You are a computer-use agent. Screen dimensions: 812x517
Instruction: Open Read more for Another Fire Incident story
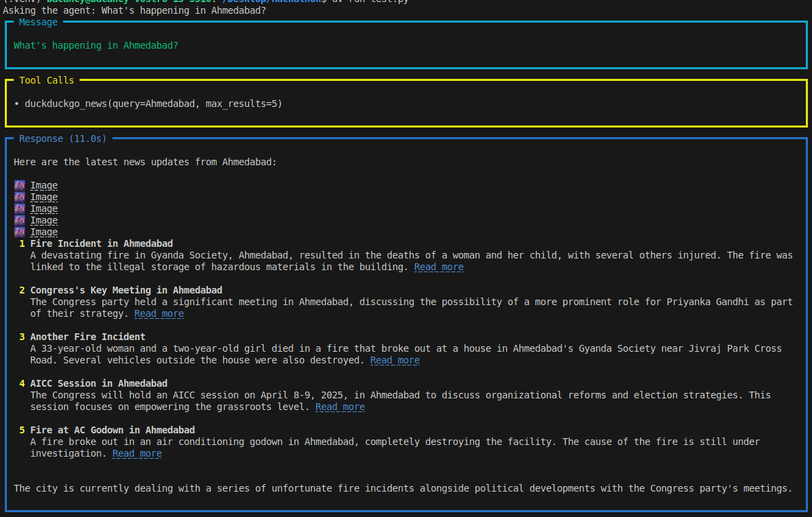pyautogui.click(x=394, y=360)
